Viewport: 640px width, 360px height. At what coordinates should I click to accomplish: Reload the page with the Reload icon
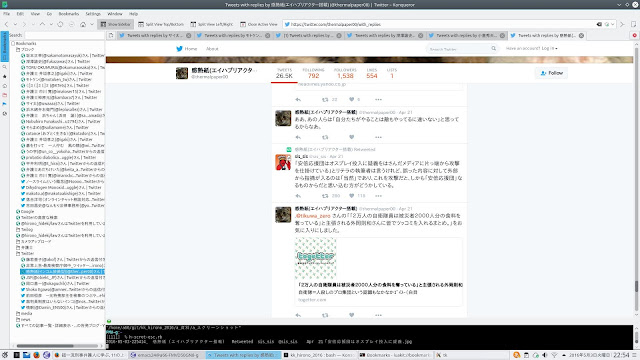click(60, 24)
